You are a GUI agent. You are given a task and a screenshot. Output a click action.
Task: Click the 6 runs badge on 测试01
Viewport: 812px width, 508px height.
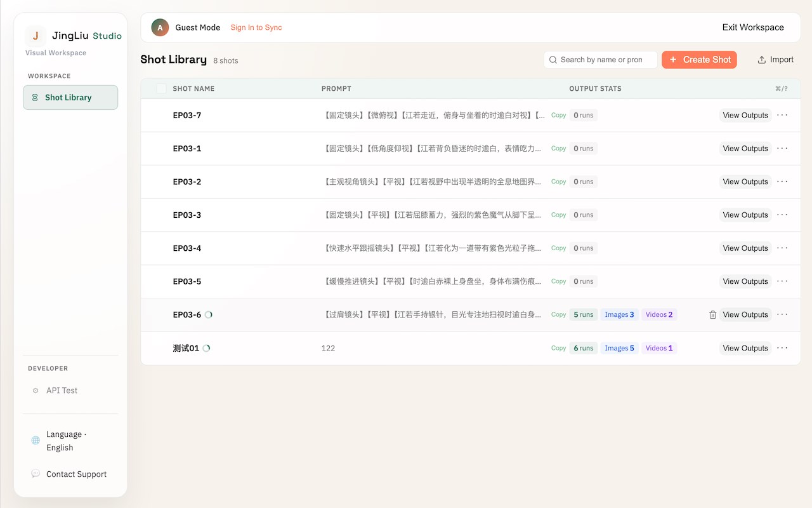click(x=584, y=348)
